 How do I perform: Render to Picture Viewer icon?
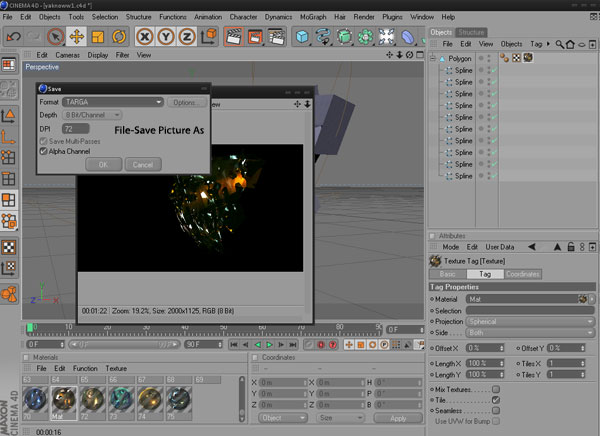[x=255, y=37]
